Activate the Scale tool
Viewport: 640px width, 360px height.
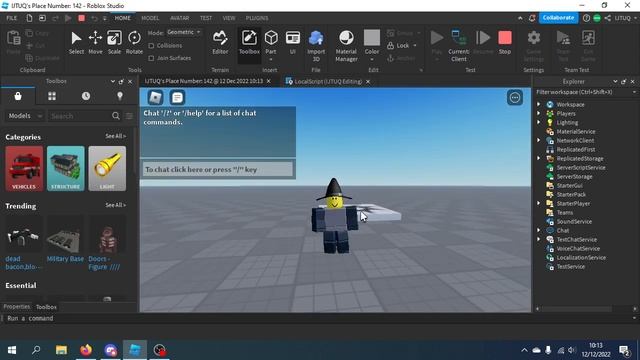point(114,42)
